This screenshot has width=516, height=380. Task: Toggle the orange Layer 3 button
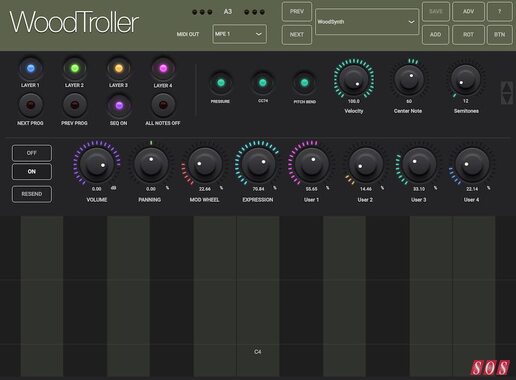[x=119, y=68]
